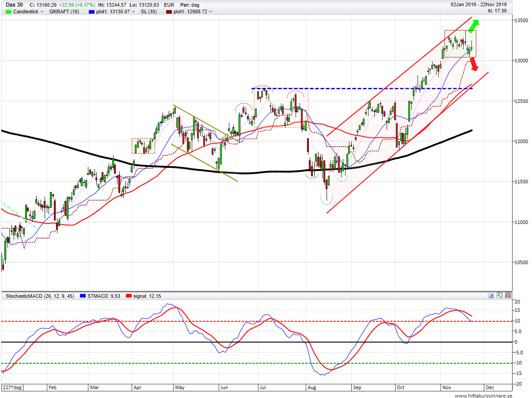Click the 11500 price axis label
The height and width of the screenshot is (398, 532).
[x=522, y=182]
